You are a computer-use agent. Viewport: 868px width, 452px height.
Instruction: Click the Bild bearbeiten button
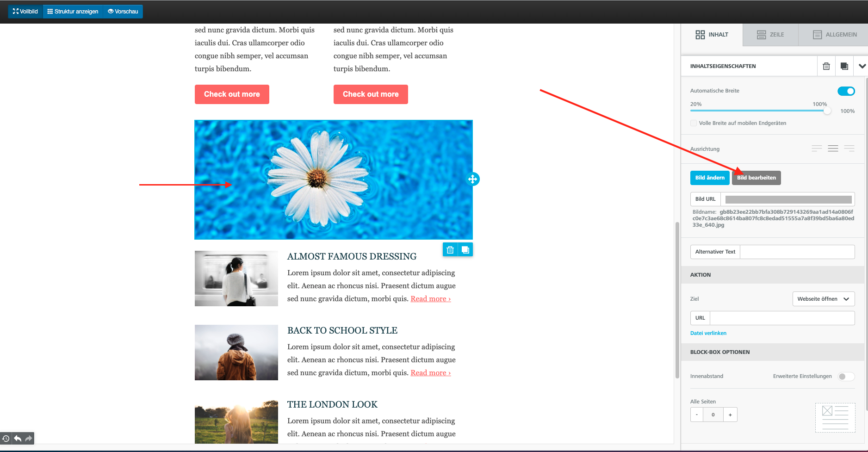[x=756, y=178]
